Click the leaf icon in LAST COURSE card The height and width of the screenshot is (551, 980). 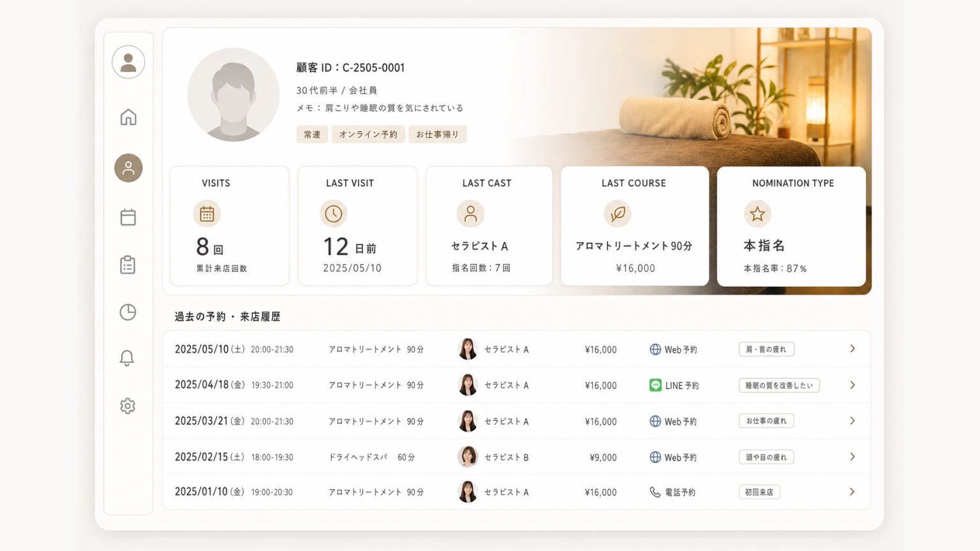click(x=618, y=214)
